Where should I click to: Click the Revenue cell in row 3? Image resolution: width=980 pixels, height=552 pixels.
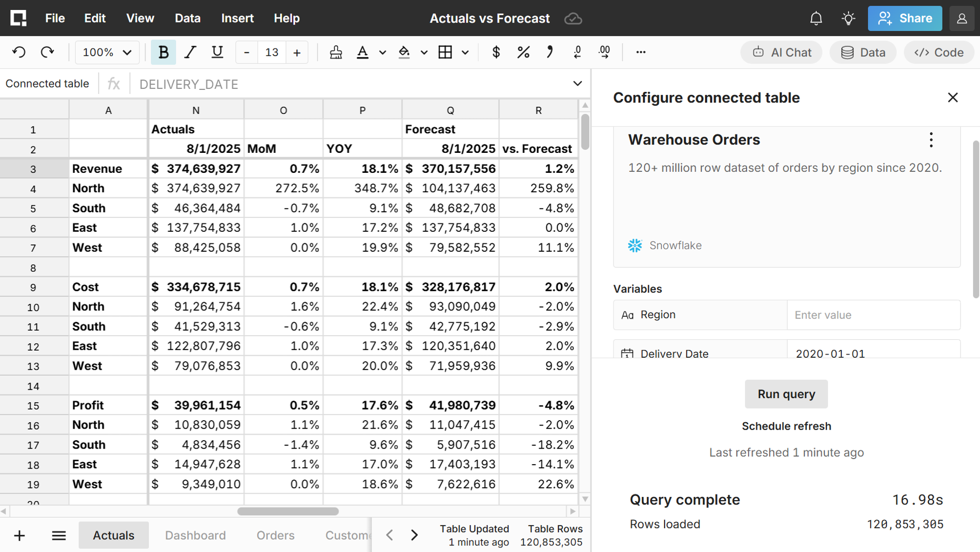coord(108,168)
